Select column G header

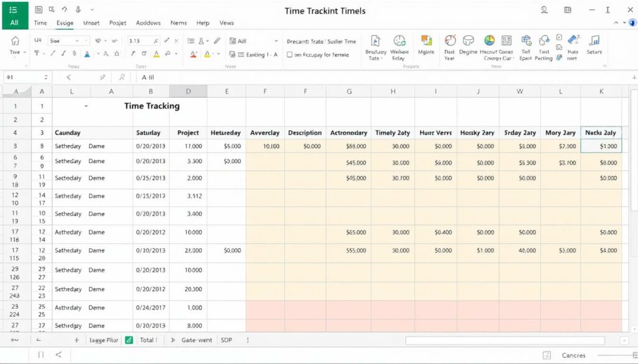pos(349,91)
